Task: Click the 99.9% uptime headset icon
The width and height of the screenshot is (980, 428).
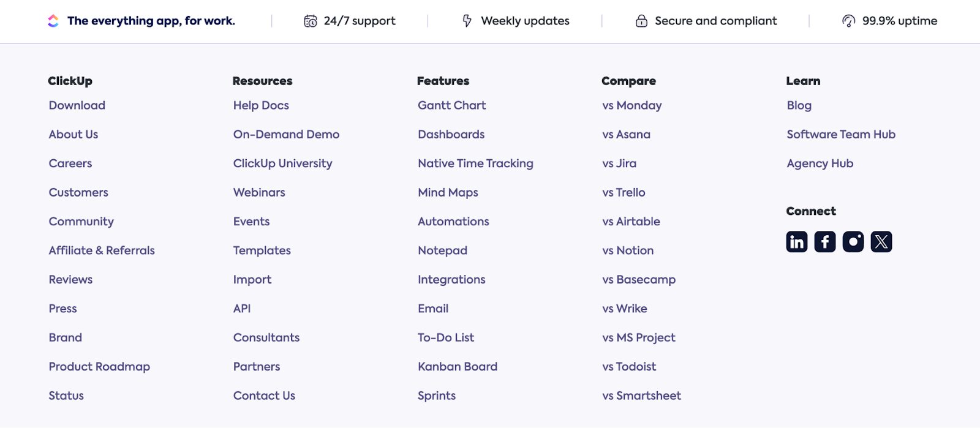Action: pos(848,21)
